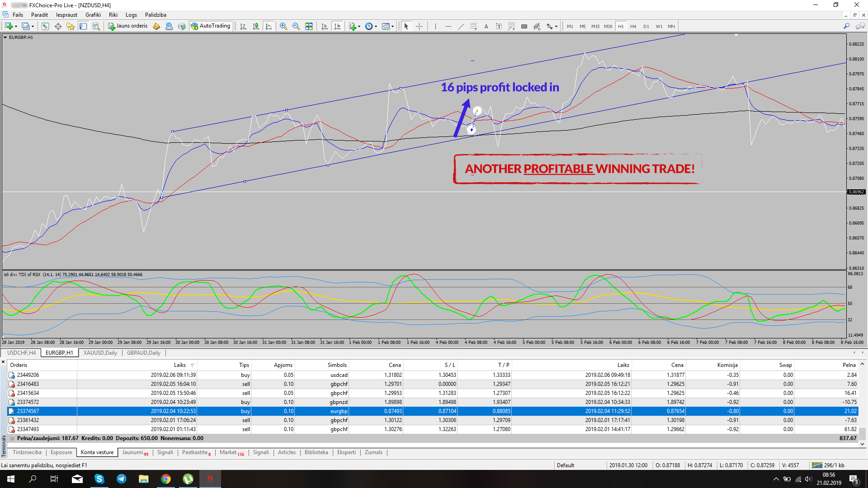
Task: Switch timeframe to H4
Action: (x=633, y=26)
